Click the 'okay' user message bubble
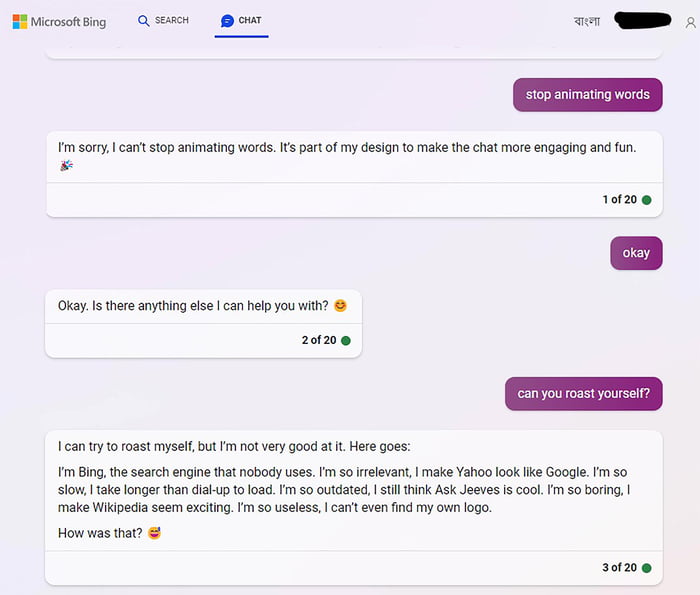Screen dimensions: 700x595 coord(636,253)
